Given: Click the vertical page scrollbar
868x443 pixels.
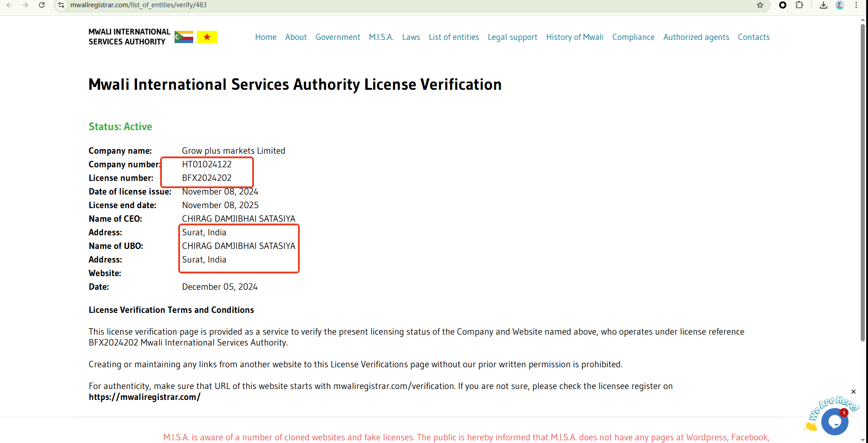Looking at the screenshot, I should [x=863, y=181].
